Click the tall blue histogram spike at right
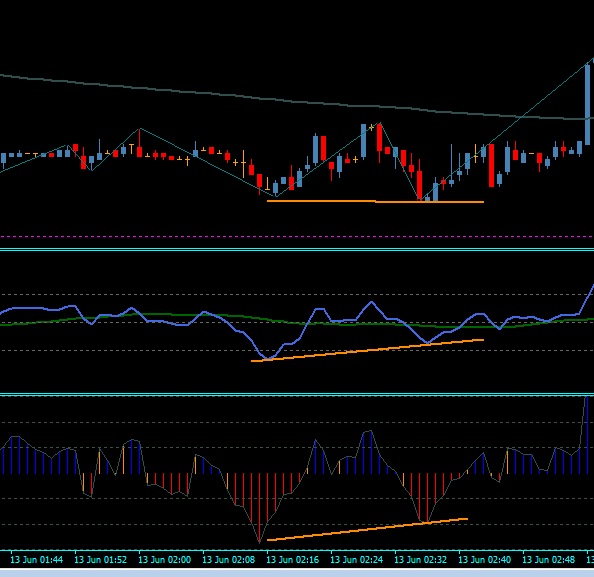Viewport: 594px width, 577px height. pyautogui.click(x=587, y=435)
